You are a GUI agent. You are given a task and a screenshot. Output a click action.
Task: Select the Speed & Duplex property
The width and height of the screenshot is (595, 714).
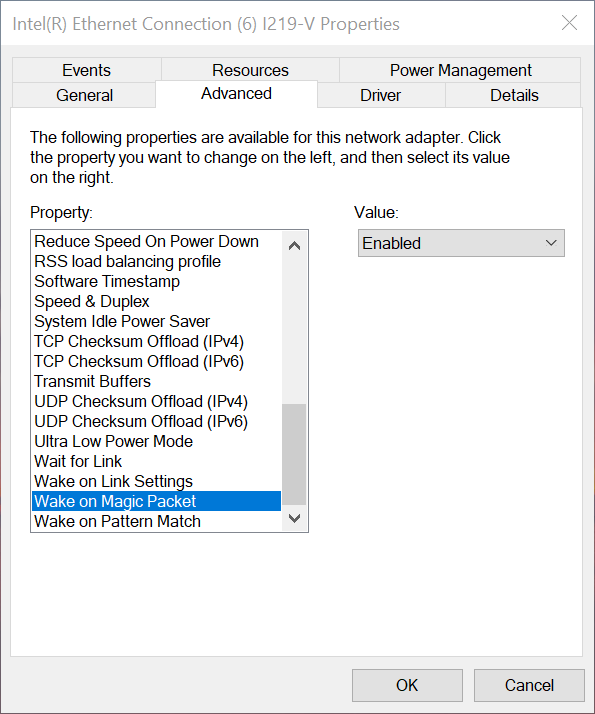[157, 301]
